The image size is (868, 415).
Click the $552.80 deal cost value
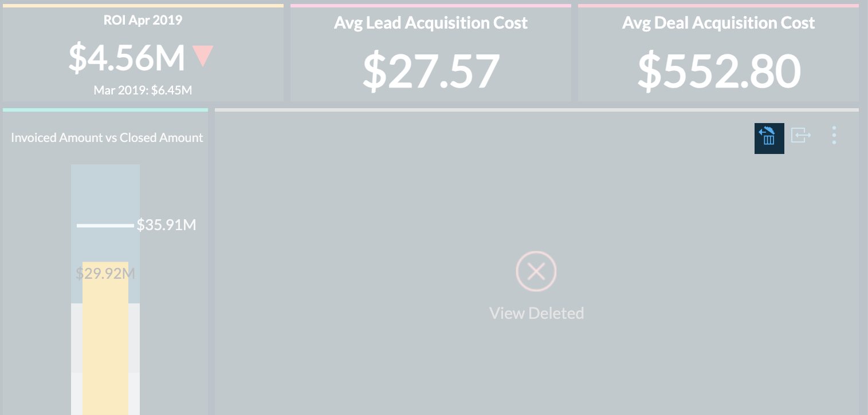718,72
